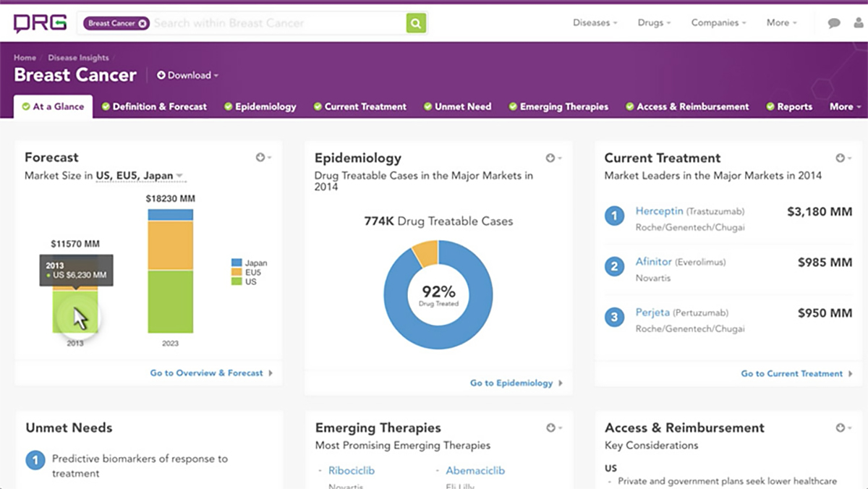This screenshot has width=868, height=489.
Task: Open the Download dropdown next to the title
Action: point(187,75)
